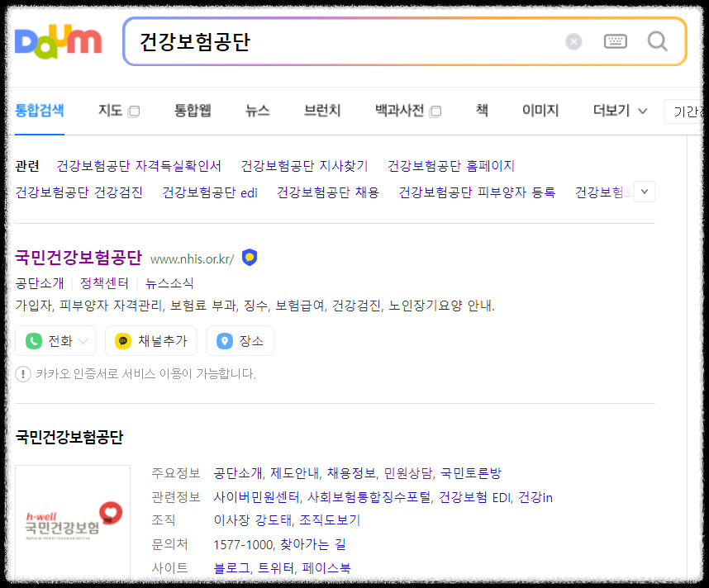Open the purple 국민건강보험공단 site title link
This screenshot has width=709, height=588.
79,257
